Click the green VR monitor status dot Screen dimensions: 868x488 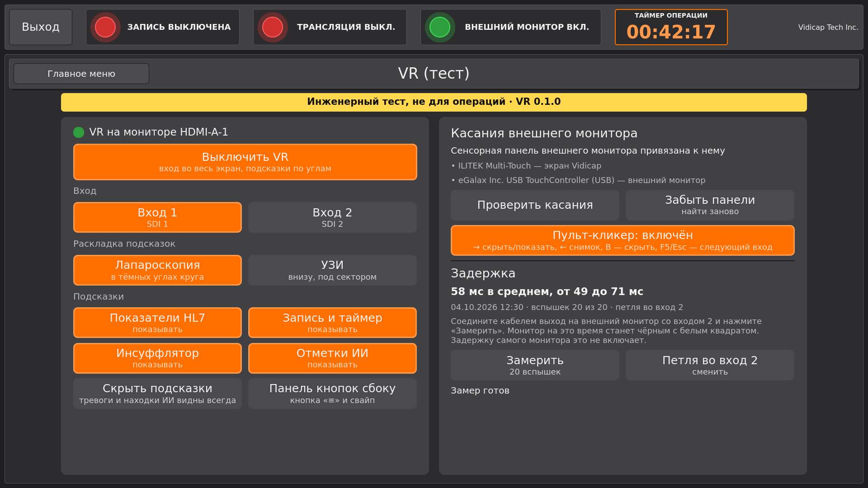point(79,132)
